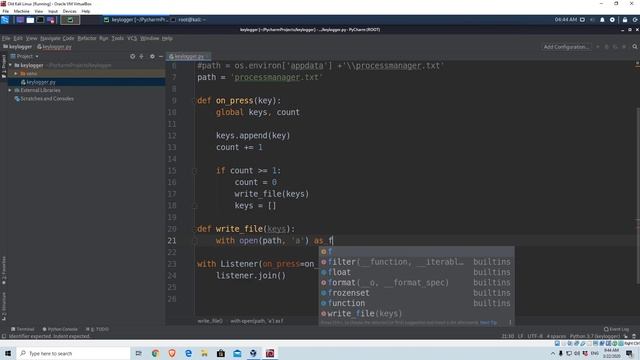
Task: Hide the Project tool window
Action: (x=161, y=56)
